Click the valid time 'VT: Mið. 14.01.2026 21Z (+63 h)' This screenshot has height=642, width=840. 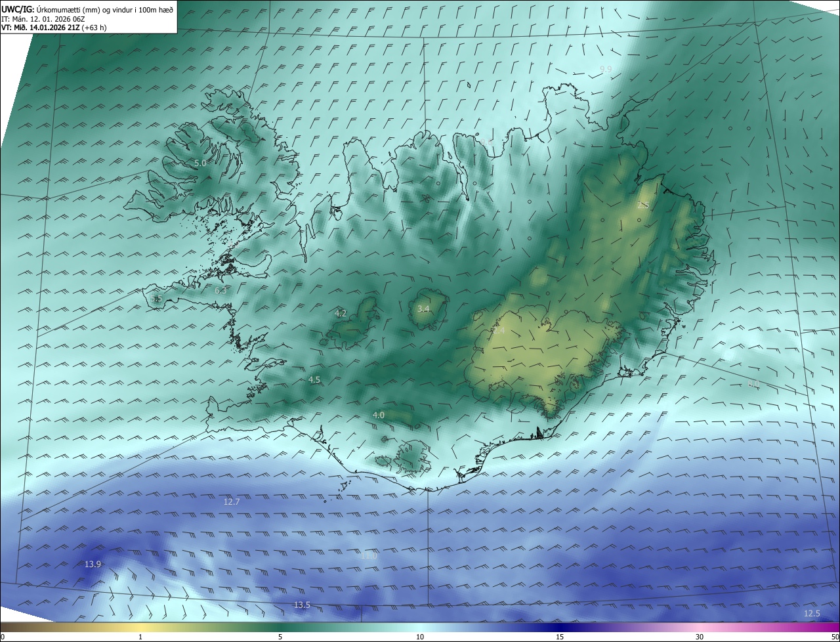[54, 28]
